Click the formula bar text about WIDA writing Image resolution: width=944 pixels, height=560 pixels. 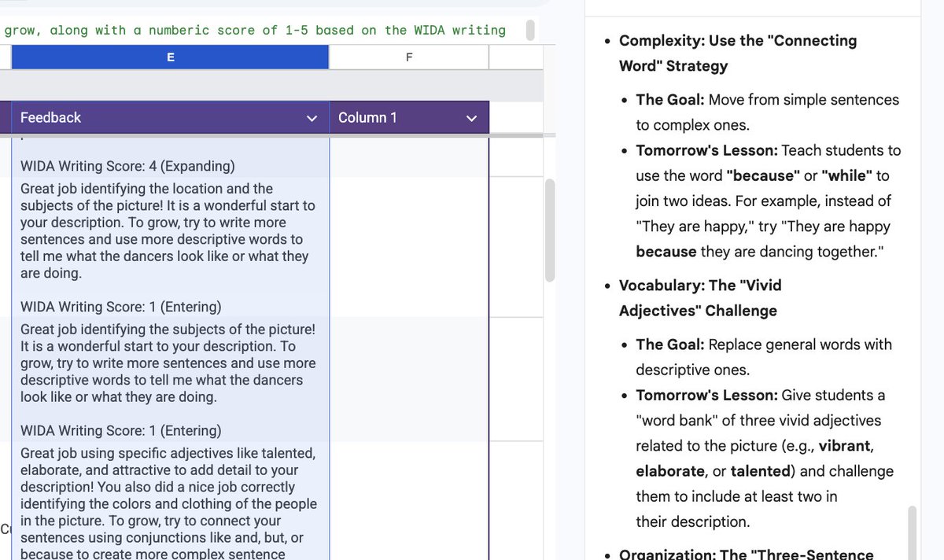point(255,30)
